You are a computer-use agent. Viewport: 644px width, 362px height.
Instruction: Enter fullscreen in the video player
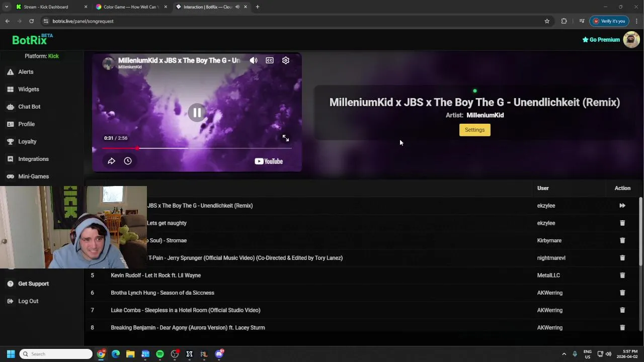(x=286, y=138)
